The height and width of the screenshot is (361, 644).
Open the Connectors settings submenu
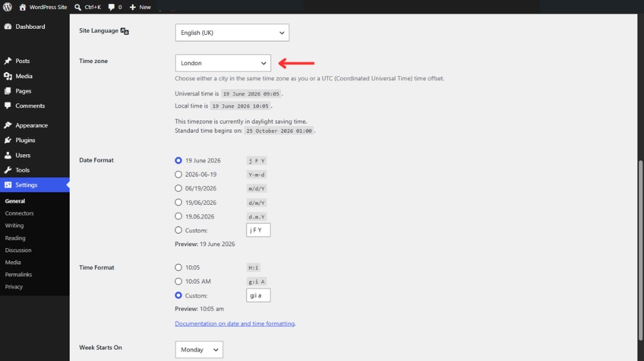(19, 213)
